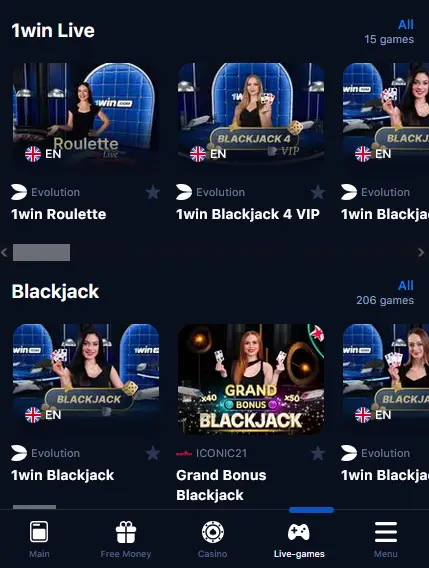Open Grand Bonus Blackjack thumbnail
Screen dimensions: 429x568
tap(251, 379)
